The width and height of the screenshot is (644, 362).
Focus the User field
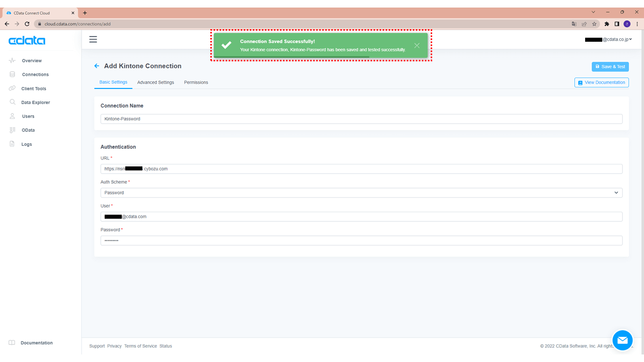[x=361, y=217]
